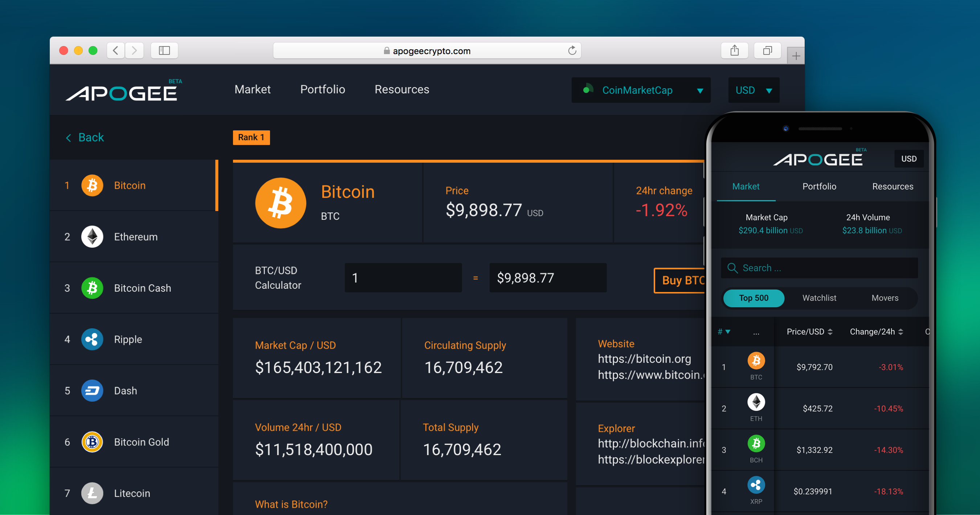
Task: Click the address bar showing apogeecrypto.com
Action: pyautogui.click(x=427, y=50)
